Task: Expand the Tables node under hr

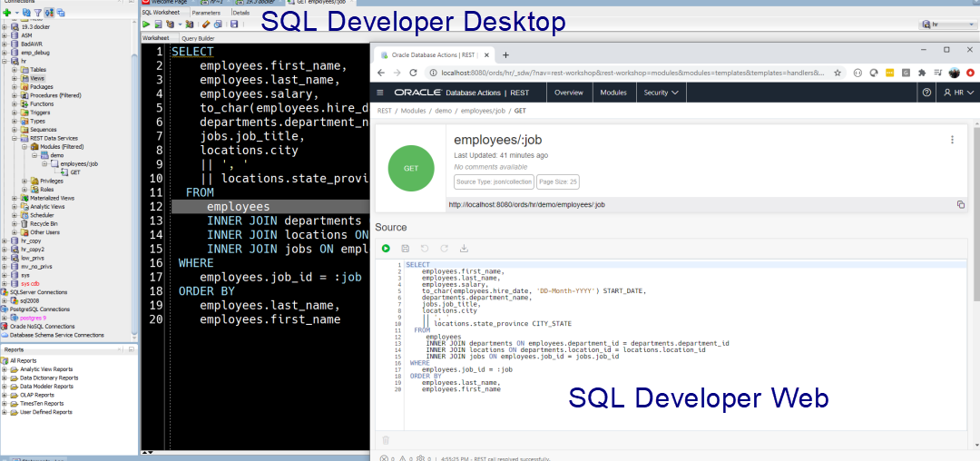Action: pos(15,69)
